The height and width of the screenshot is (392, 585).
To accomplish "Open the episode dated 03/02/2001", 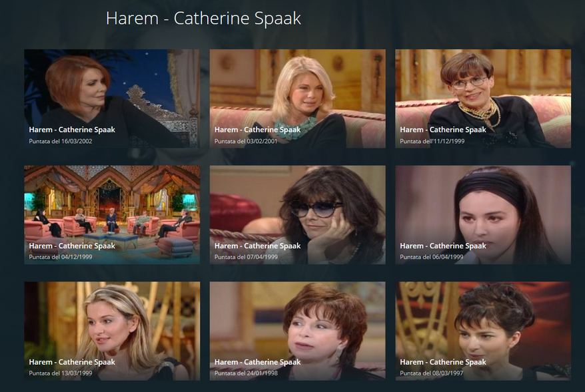I will [297, 98].
